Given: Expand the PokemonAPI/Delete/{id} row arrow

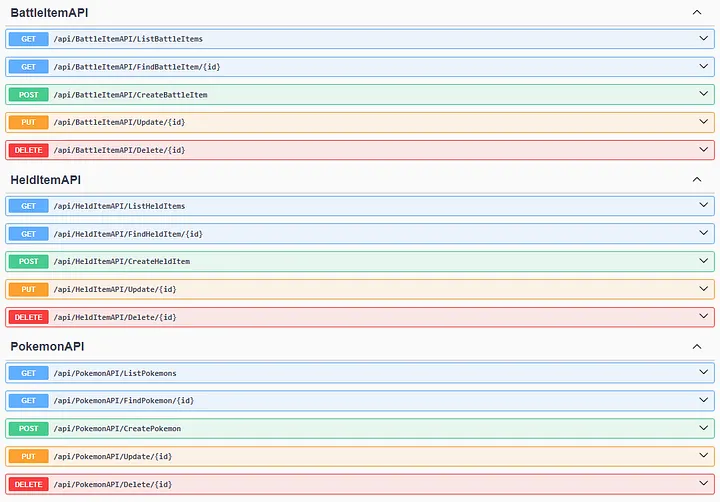Looking at the screenshot, I should (x=703, y=484).
